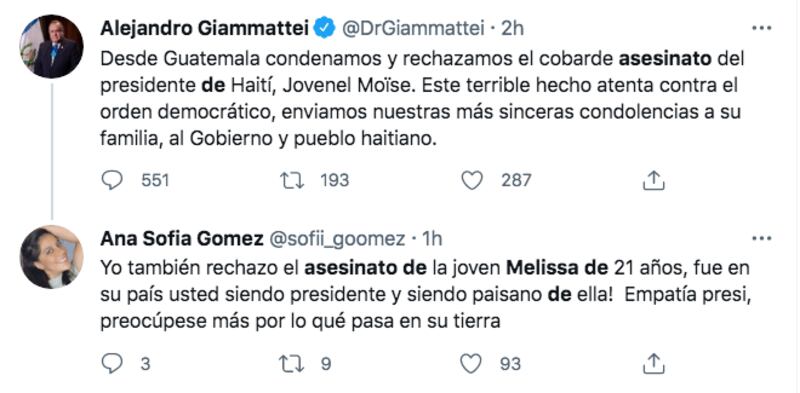Retweet Ana Sofia Gomez's reply
Screen dimensions: 800x393
coord(292,364)
